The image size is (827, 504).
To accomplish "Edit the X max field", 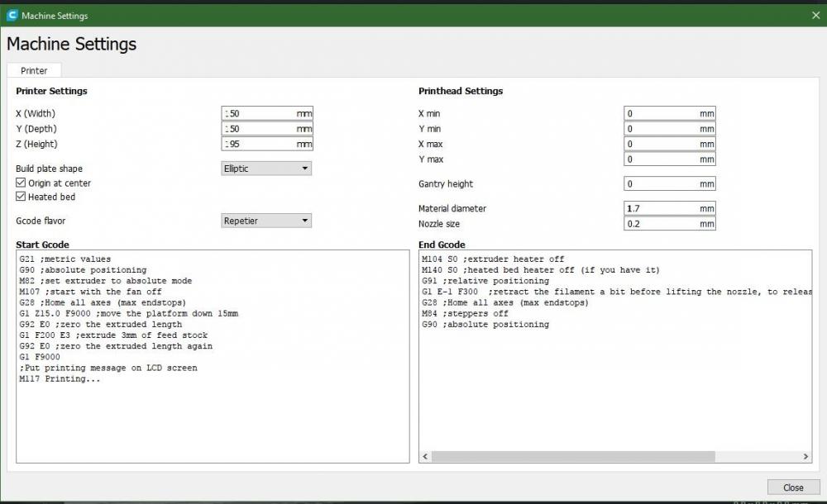I will pyautogui.click(x=669, y=144).
